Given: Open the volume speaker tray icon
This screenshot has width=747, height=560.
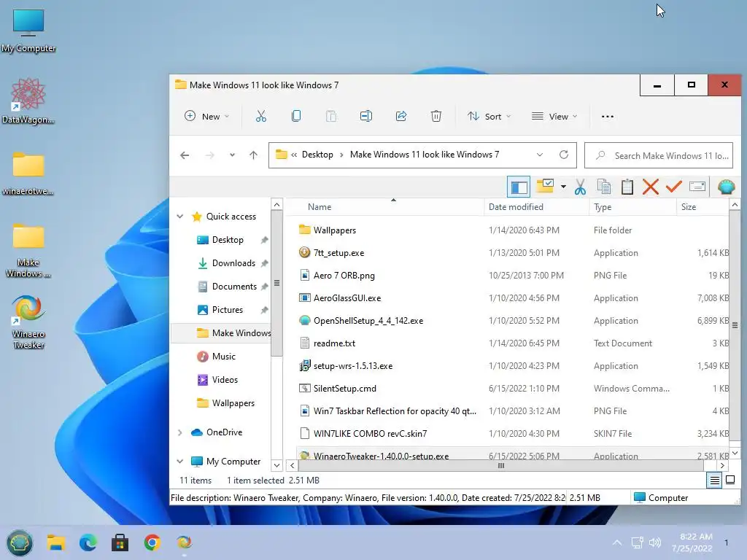Looking at the screenshot, I should (655, 542).
